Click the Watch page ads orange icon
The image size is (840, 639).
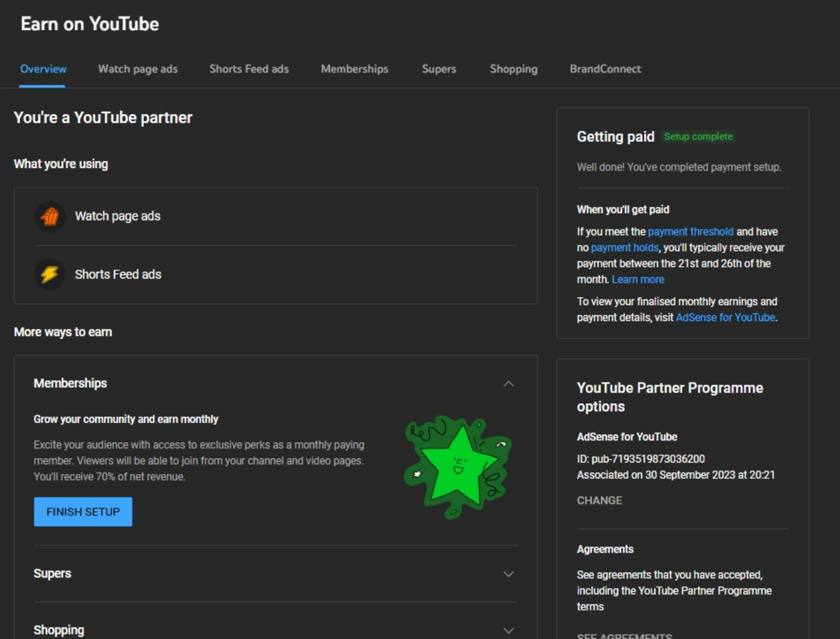click(50, 217)
